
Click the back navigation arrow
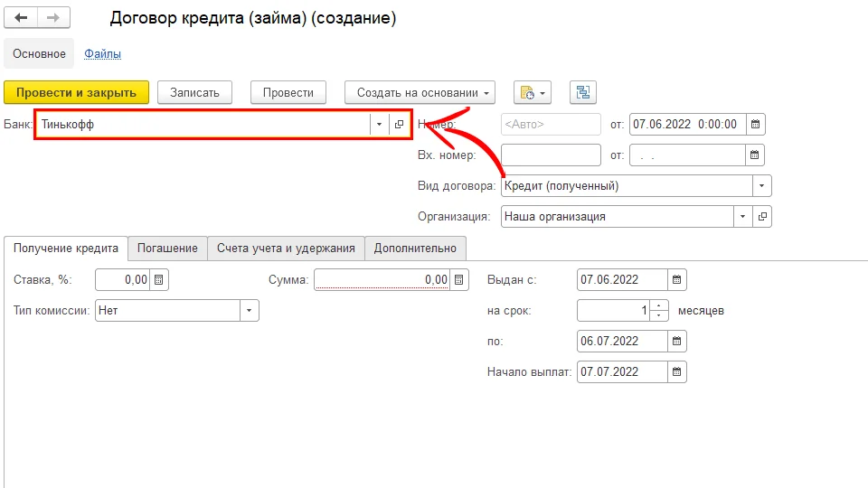click(22, 18)
